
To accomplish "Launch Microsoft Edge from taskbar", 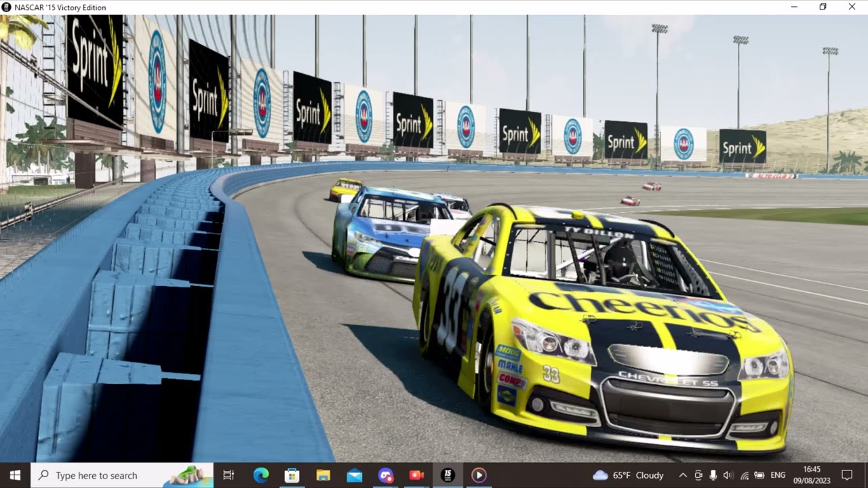I will click(261, 475).
